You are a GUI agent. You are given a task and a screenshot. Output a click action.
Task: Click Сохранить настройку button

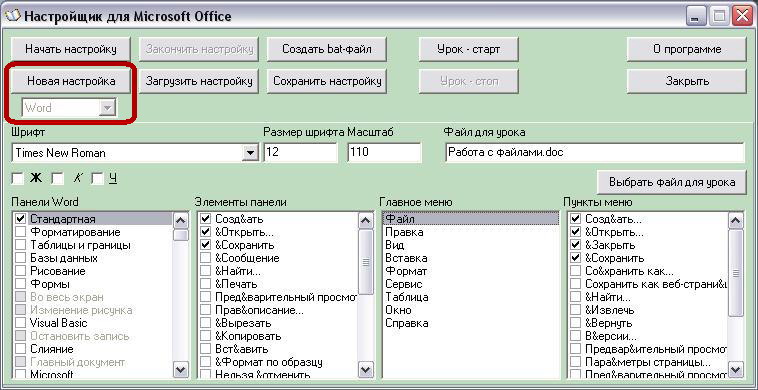point(327,81)
